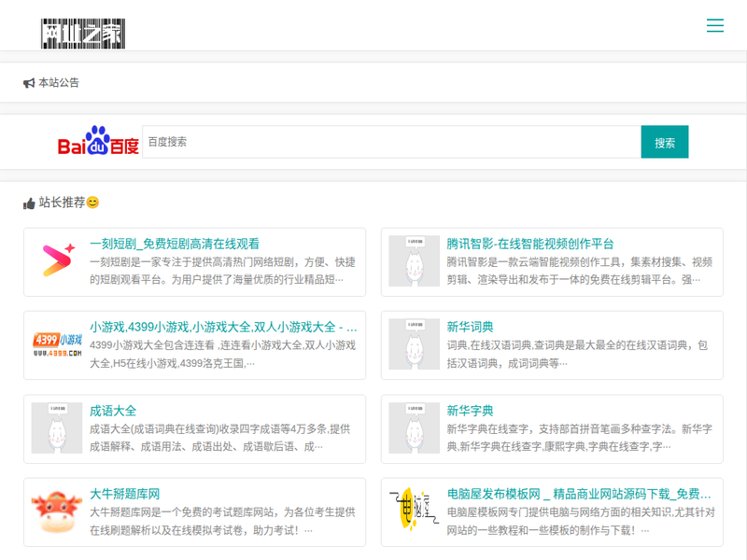Image resolution: width=747 pixels, height=560 pixels.
Task: Click the smiley emoji after 站长推荐
Action: (92, 203)
